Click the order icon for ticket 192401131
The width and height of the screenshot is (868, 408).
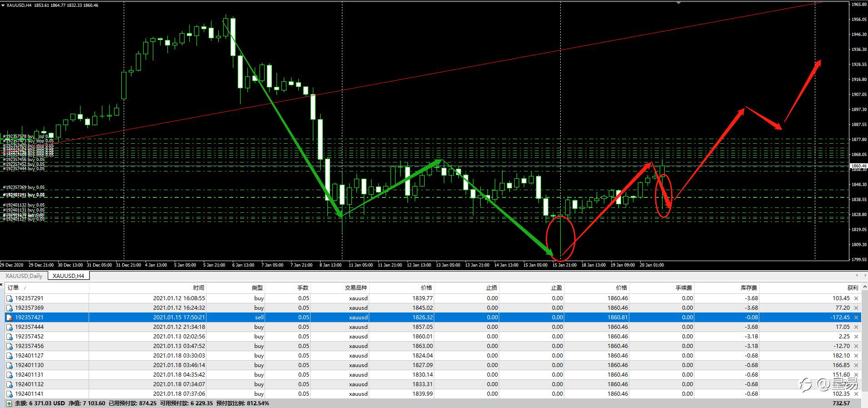pyautogui.click(x=10, y=375)
